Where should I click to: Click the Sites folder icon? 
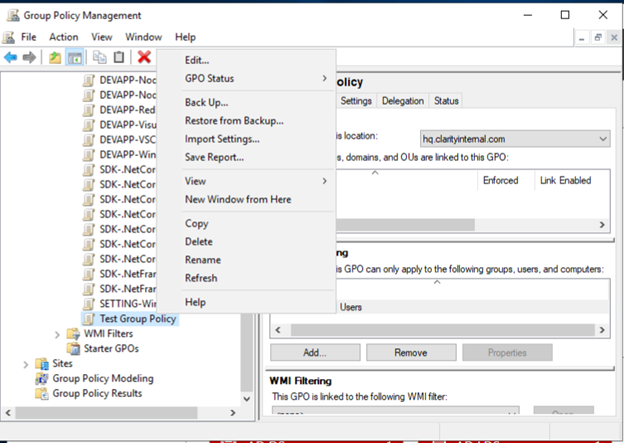tap(41, 363)
